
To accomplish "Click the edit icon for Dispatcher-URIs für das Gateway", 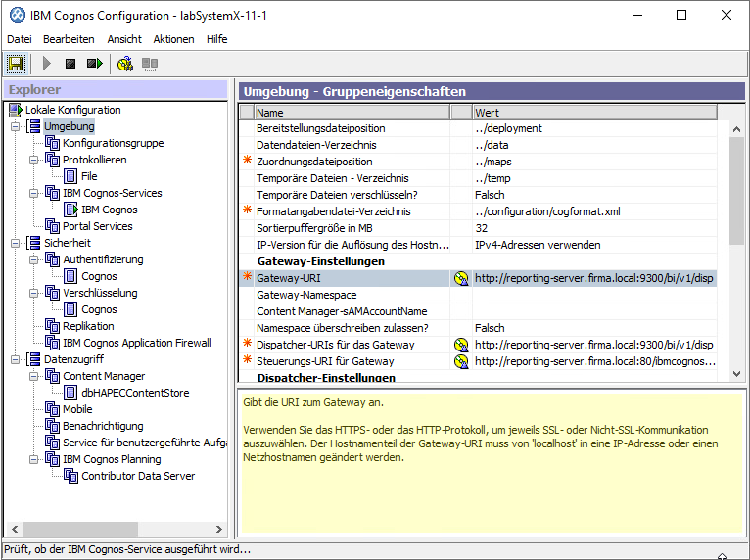I will pyautogui.click(x=461, y=345).
